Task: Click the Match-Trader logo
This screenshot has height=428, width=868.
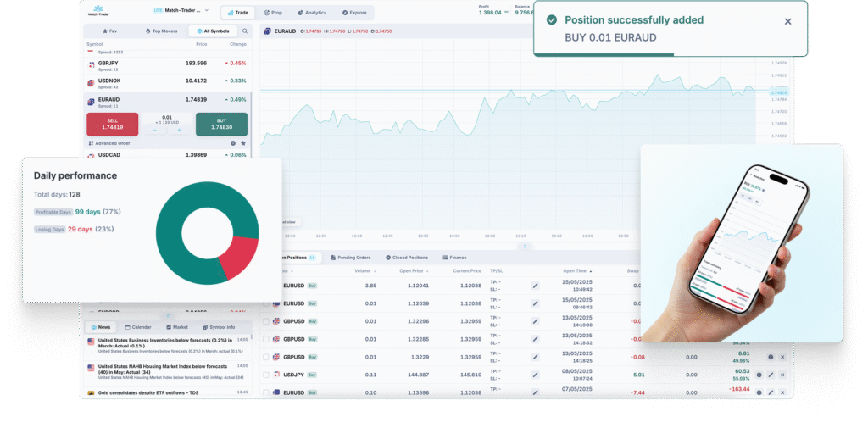Action: click(x=98, y=10)
